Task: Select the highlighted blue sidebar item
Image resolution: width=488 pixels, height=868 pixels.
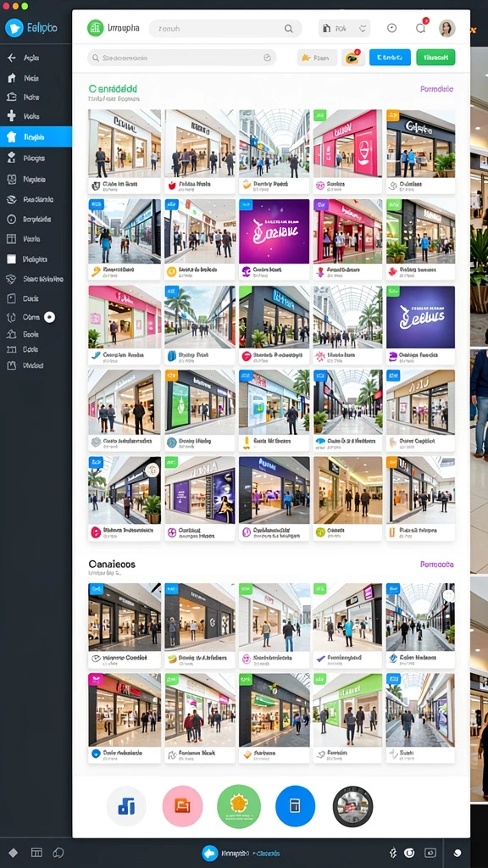Action: [36, 136]
